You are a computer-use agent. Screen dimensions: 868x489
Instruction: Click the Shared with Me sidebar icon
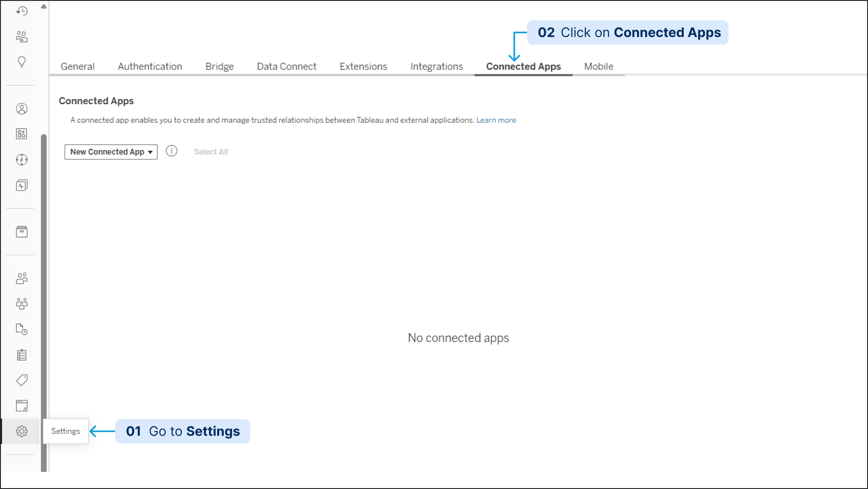click(22, 37)
